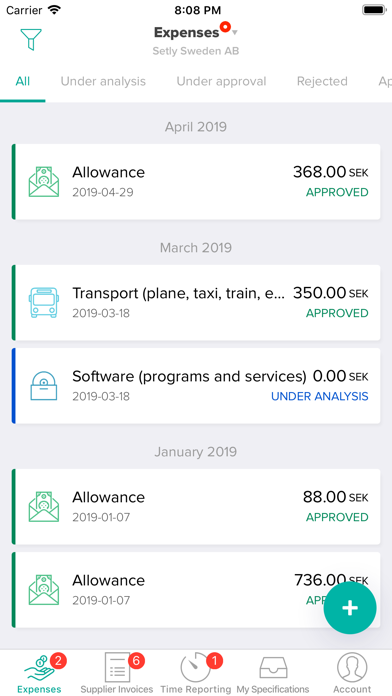
Task: Select the Expenses bottom tab icon
Action: point(40,669)
